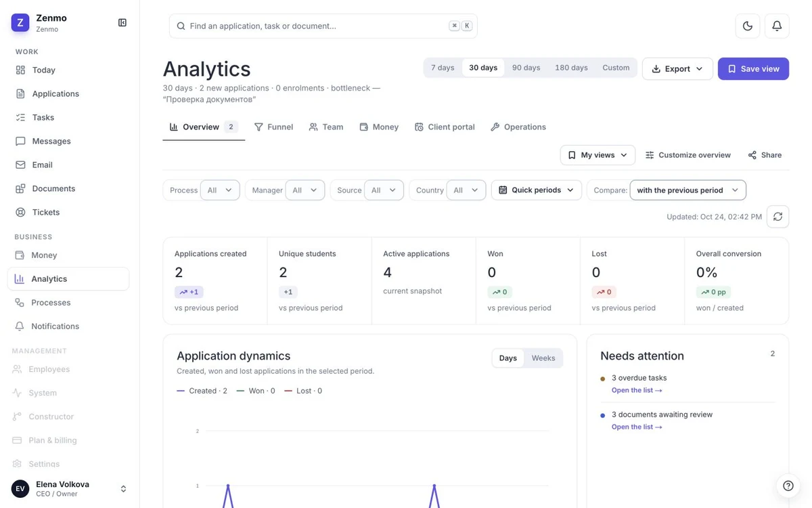Screen dimensions: 812x508
Task: Go to Tasks in sidebar
Action: pyautogui.click(x=68, y=117)
